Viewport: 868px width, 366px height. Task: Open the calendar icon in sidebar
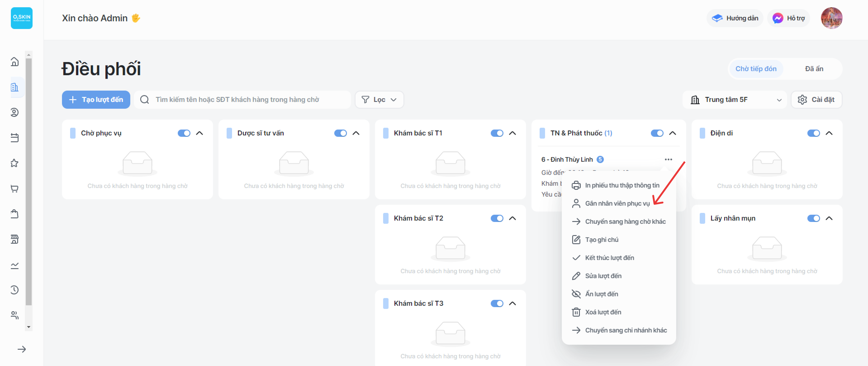pos(14,138)
